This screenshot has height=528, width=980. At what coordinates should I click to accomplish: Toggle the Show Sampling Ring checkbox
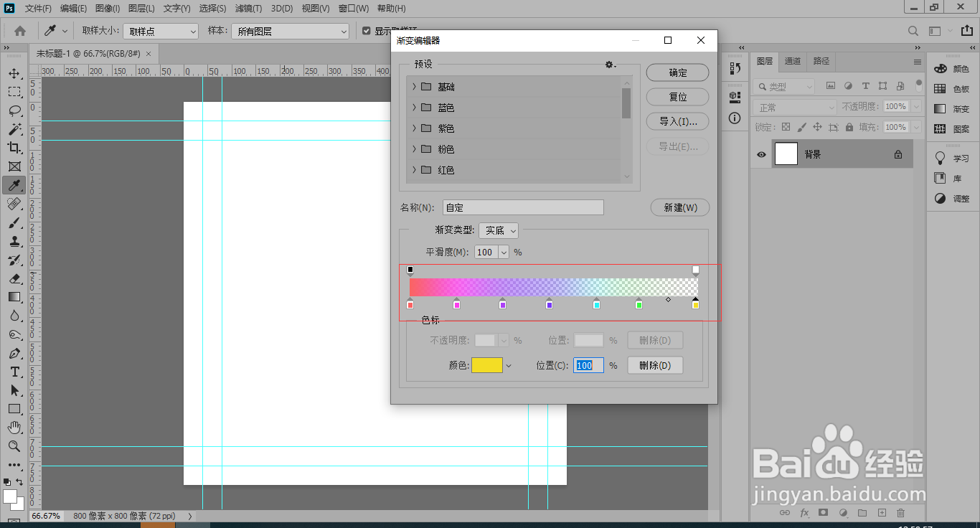pyautogui.click(x=367, y=31)
